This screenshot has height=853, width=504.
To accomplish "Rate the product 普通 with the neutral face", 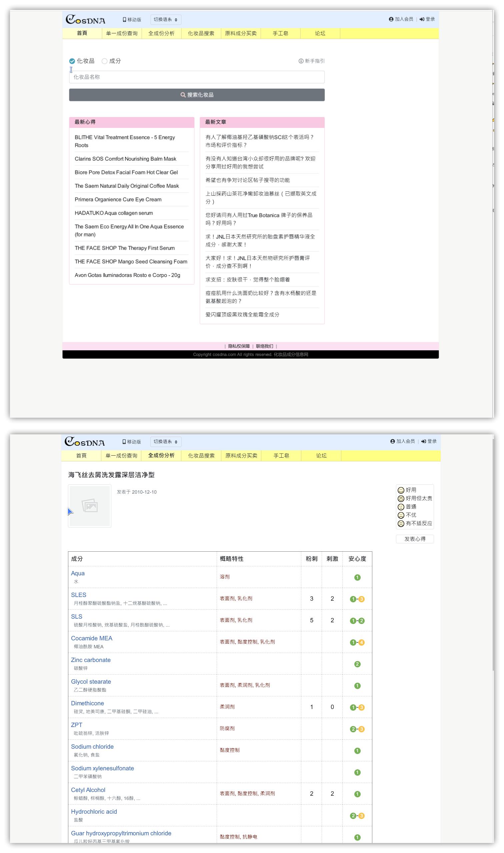I will point(407,507).
